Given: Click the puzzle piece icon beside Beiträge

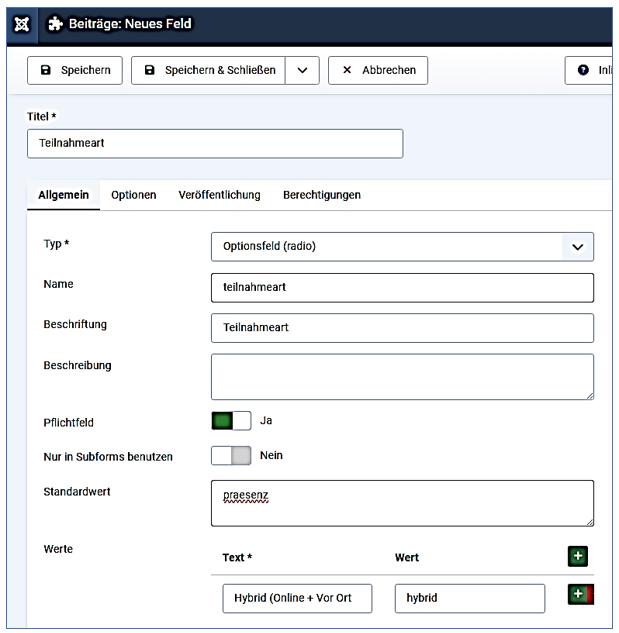Looking at the screenshot, I should tap(55, 23).
